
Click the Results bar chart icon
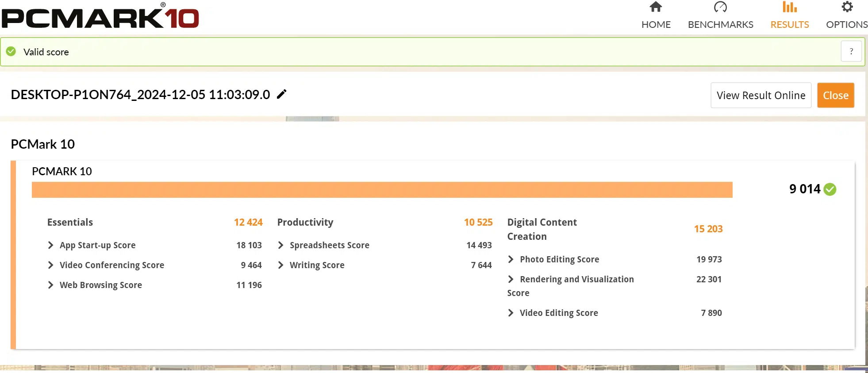point(789,7)
